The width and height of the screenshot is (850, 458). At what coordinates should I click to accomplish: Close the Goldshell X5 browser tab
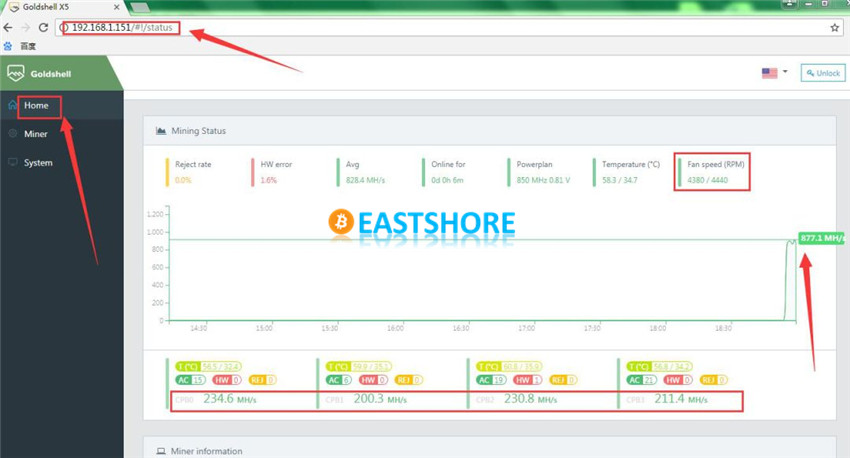point(117,7)
